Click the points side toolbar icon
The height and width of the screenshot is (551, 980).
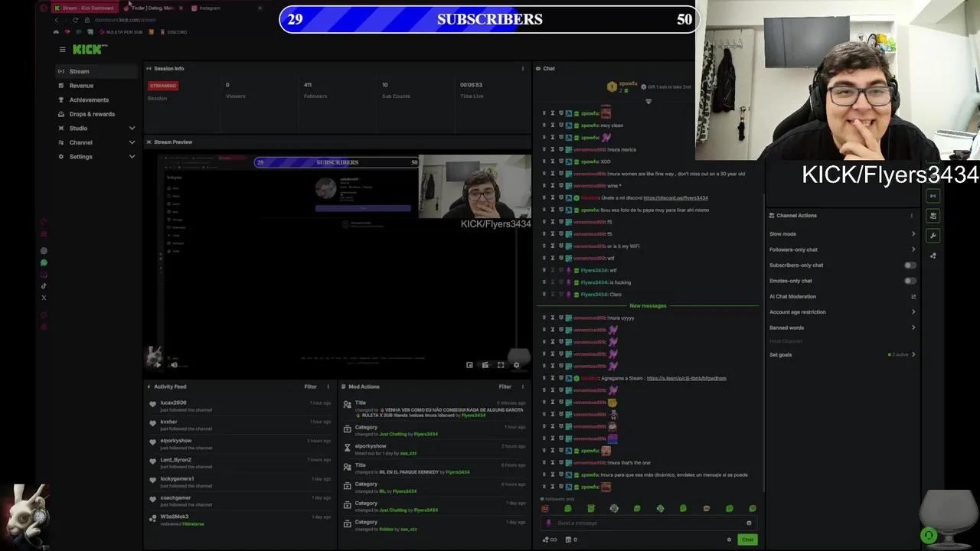tap(933, 256)
